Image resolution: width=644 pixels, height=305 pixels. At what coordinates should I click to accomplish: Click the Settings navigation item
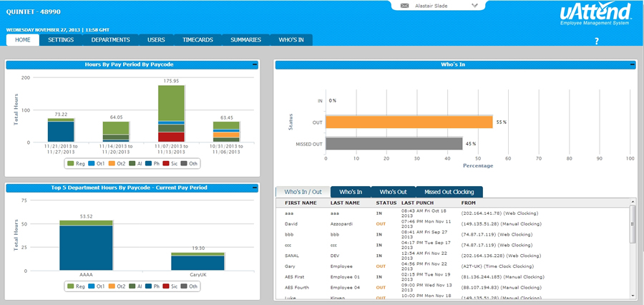coord(61,40)
